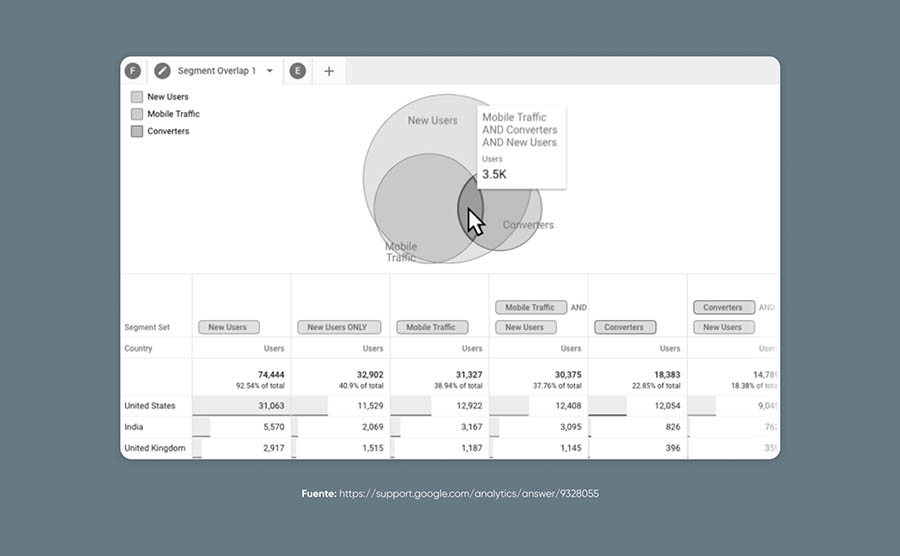Switch to the F circle tab
Screen dimensions: 900x556
tap(132, 71)
